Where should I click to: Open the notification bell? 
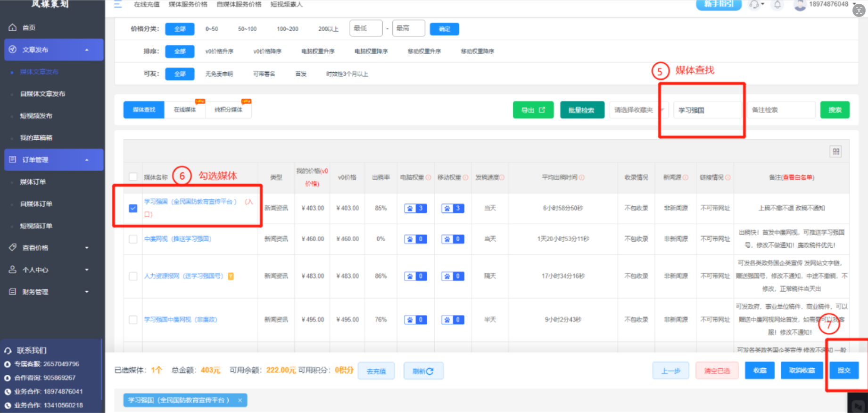point(777,5)
